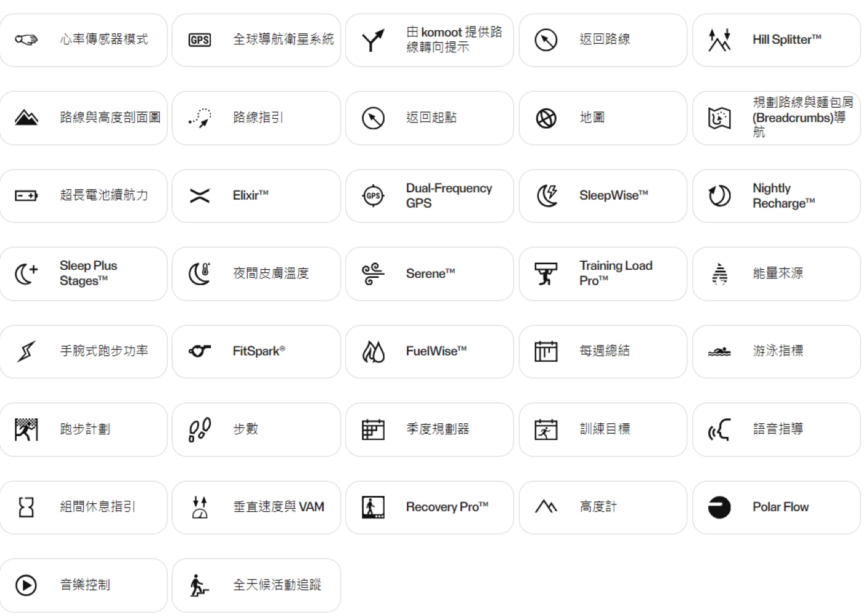Click the footprints icon beside 步數
The width and height of the screenshot is (866, 616).
click(200, 429)
